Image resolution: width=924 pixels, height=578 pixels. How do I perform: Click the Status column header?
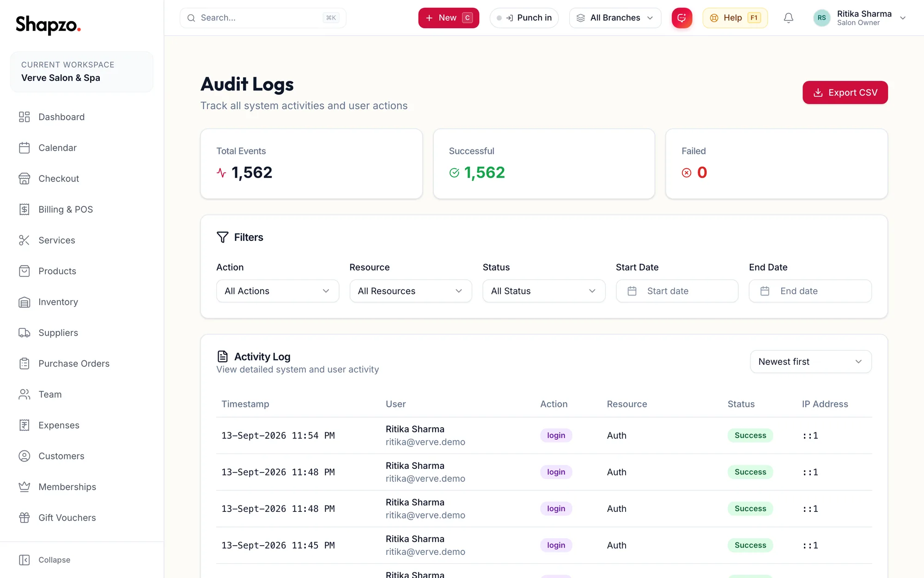pos(741,404)
